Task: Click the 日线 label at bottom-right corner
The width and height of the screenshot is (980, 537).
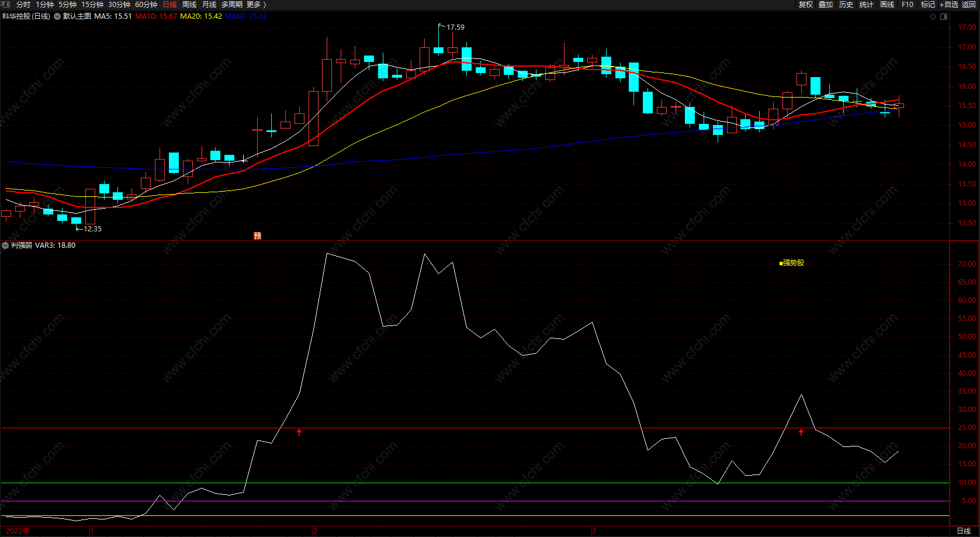Action: click(x=964, y=531)
